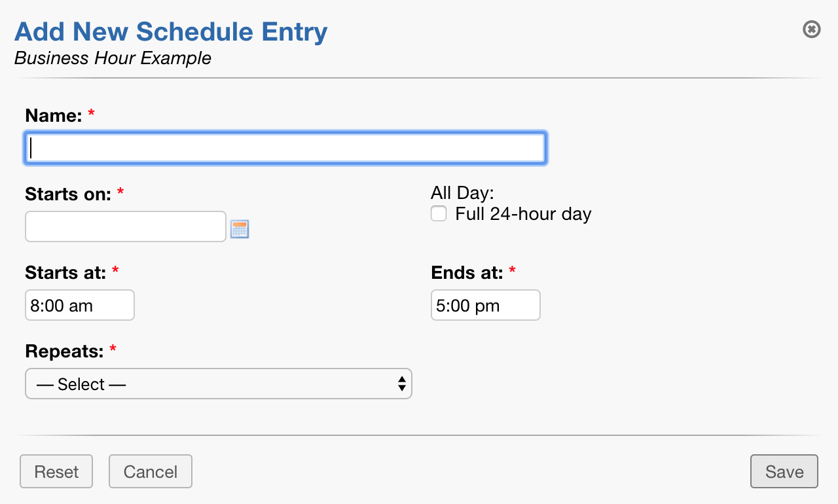This screenshot has height=504, width=838.
Task: Click the Add New Schedule Entry heading
Action: pos(170,31)
